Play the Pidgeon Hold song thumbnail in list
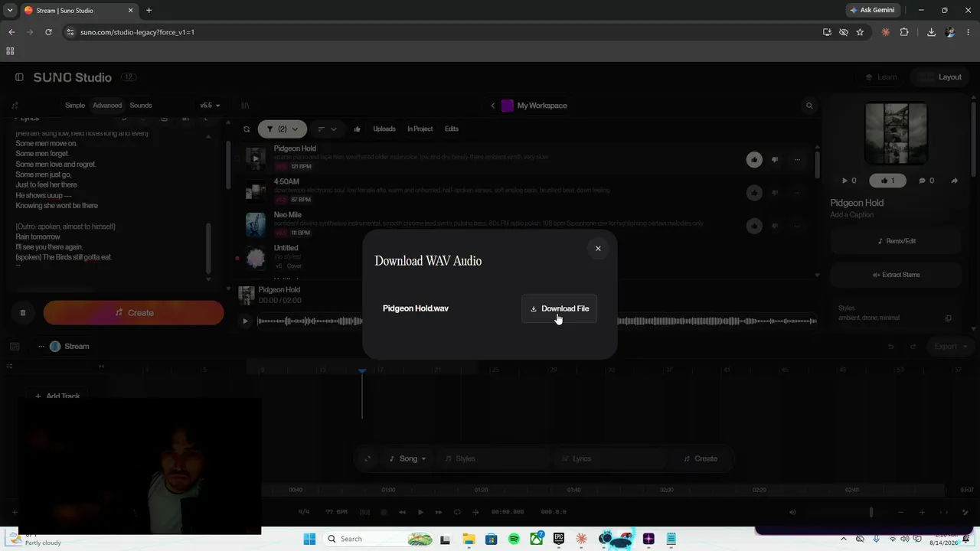The image size is (980, 551). pyautogui.click(x=256, y=158)
